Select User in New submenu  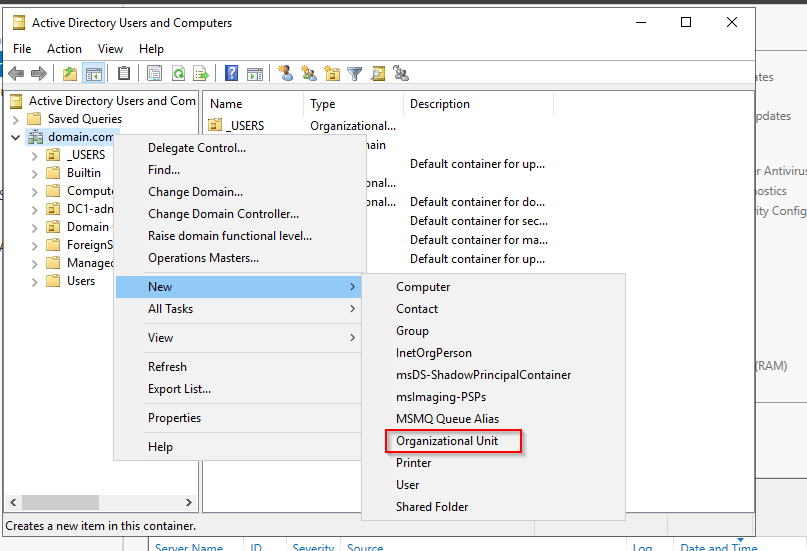(493, 485)
